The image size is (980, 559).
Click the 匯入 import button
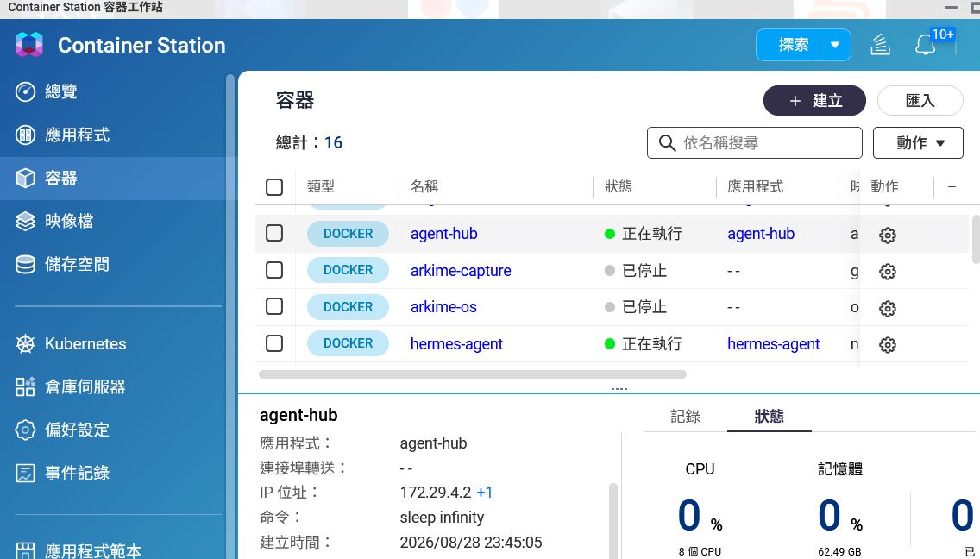click(x=920, y=101)
